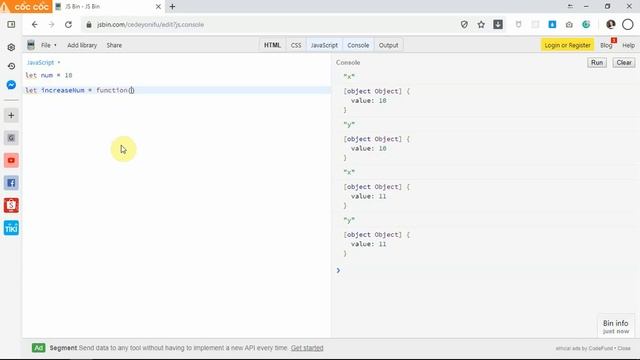Viewport: 640px width, 360px height.
Task: Toggle the Output panel
Action: point(389,45)
